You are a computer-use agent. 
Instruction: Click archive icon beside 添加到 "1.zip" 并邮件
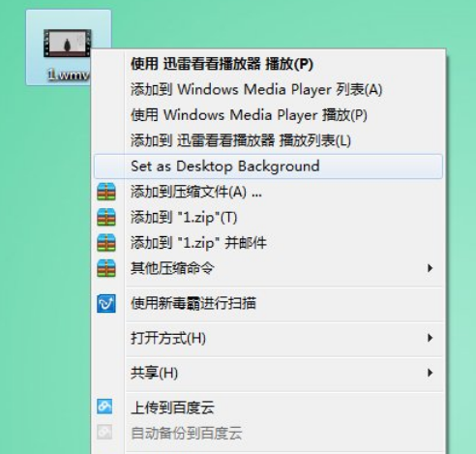click(106, 243)
